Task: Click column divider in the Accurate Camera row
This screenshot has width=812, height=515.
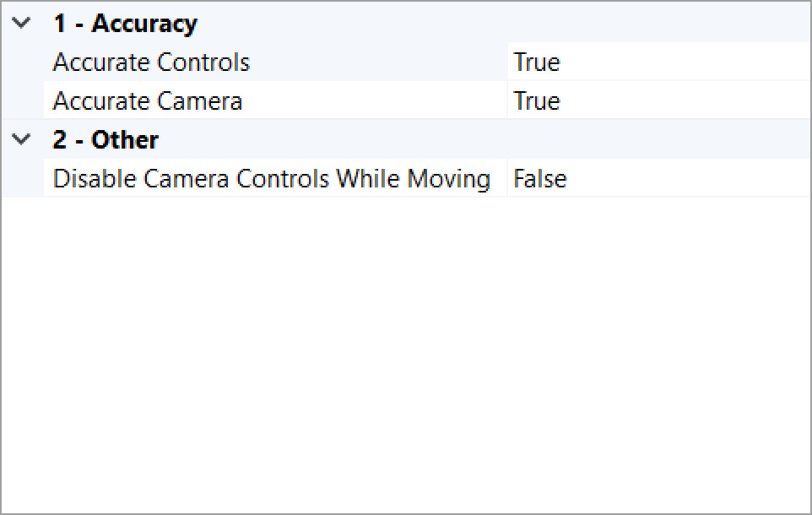Action: click(507, 101)
